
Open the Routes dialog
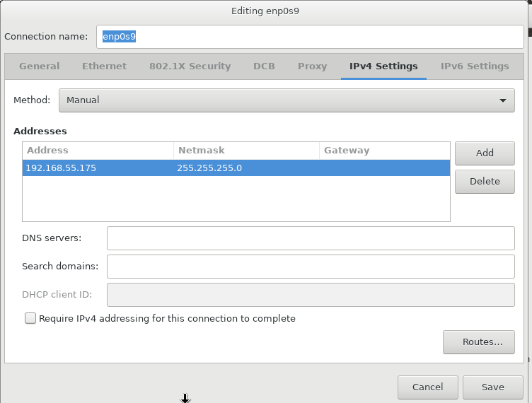click(x=478, y=342)
